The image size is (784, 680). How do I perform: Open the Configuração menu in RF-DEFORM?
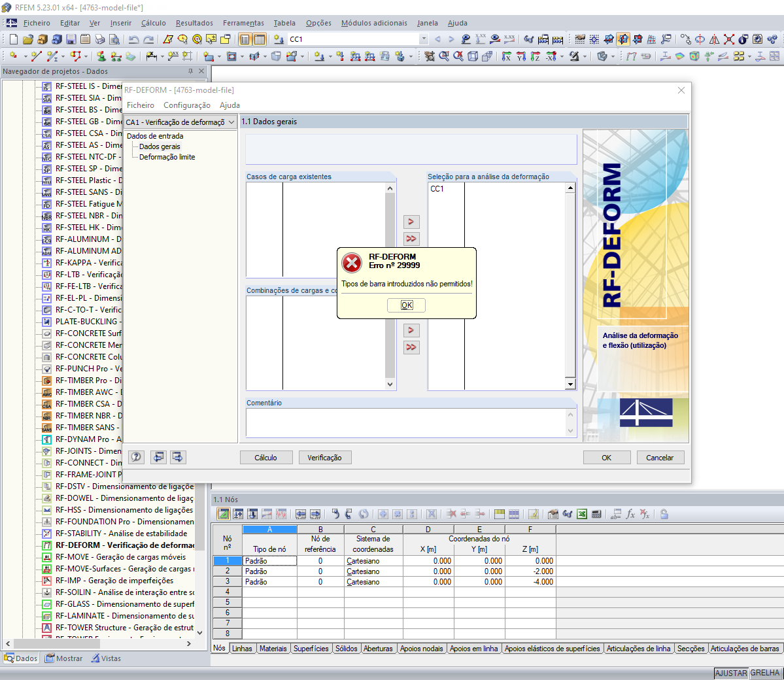coord(187,105)
